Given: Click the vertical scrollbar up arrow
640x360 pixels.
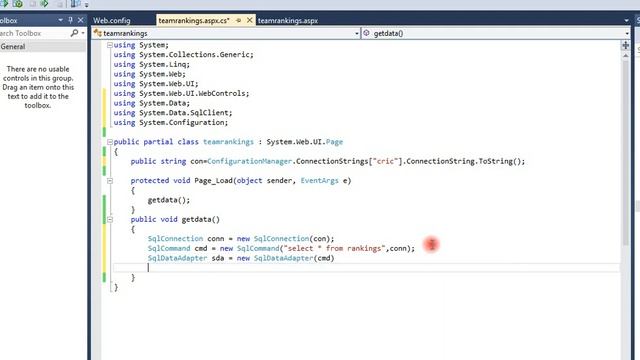Looking at the screenshot, I should [625, 55].
